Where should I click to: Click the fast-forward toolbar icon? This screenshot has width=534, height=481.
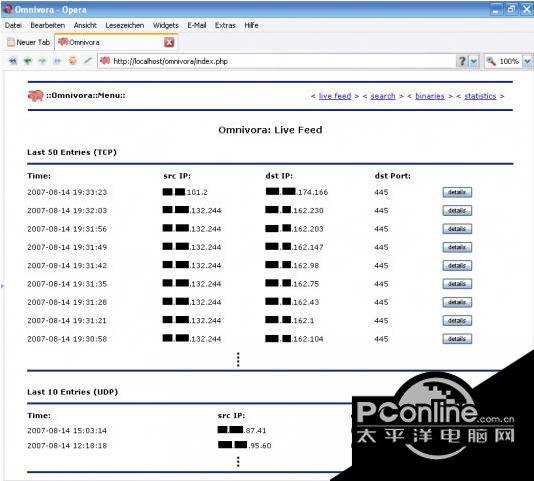click(57, 61)
